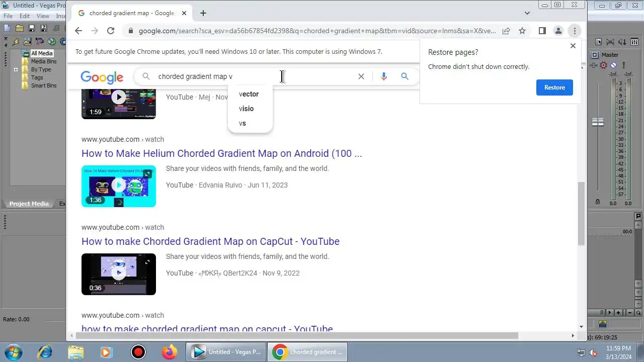
Task: Reload the Google results page
Action: pyautogui.click(x=111, y=31)
